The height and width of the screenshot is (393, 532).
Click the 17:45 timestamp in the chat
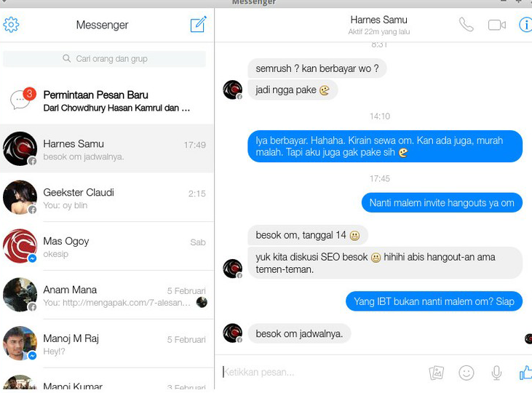click(x=380, y=178)
